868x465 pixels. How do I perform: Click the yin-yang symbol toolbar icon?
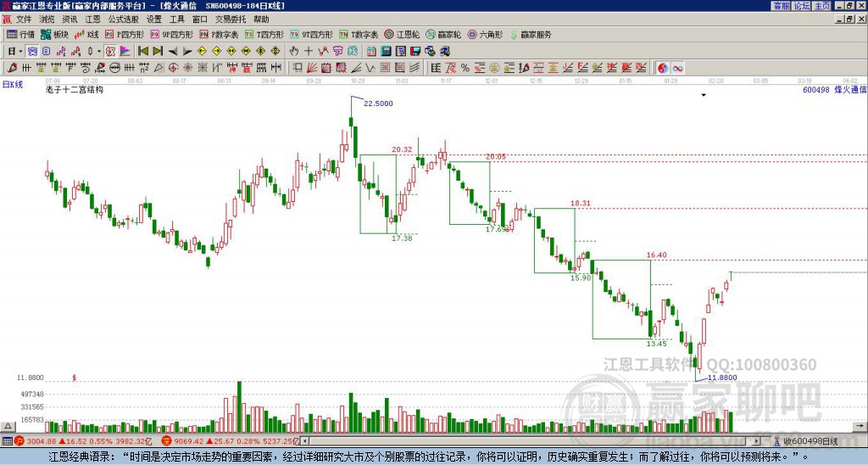[x=663, y=68]
